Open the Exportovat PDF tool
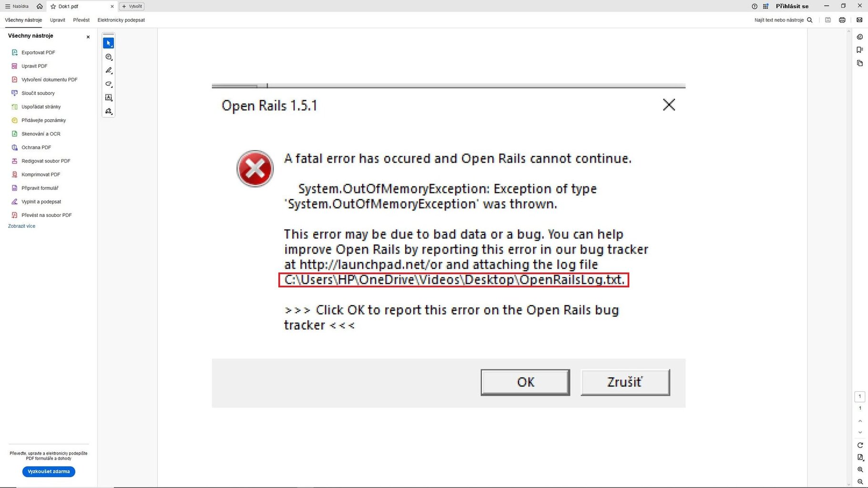Screen dimensions: 868x488 (x=38, y=52)
